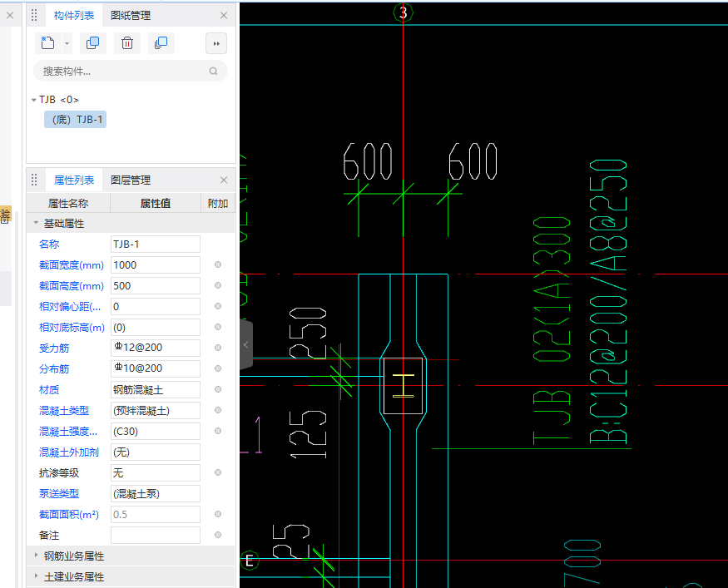Expand more toolbar options double-arrow

[216, 43]
